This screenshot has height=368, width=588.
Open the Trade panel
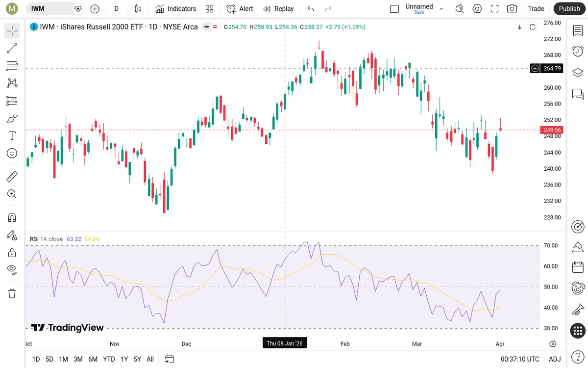pyautogui.click(x=536, y=8)
